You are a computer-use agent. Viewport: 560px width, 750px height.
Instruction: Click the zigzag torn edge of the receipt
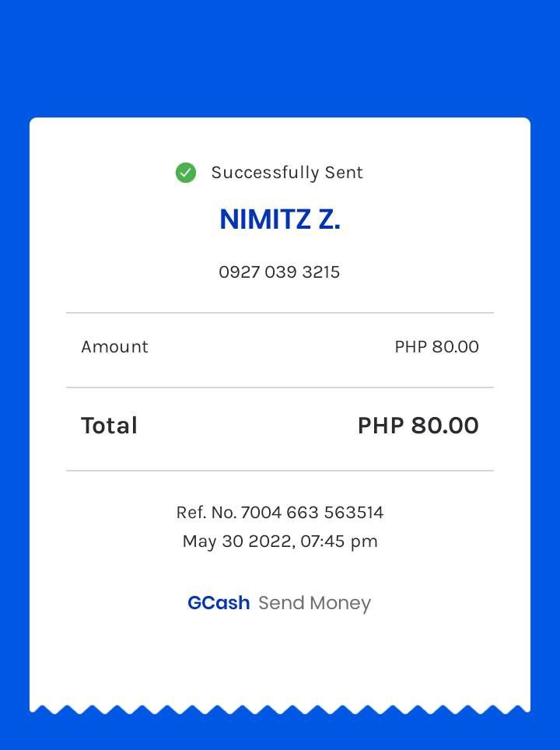point(280,709)
